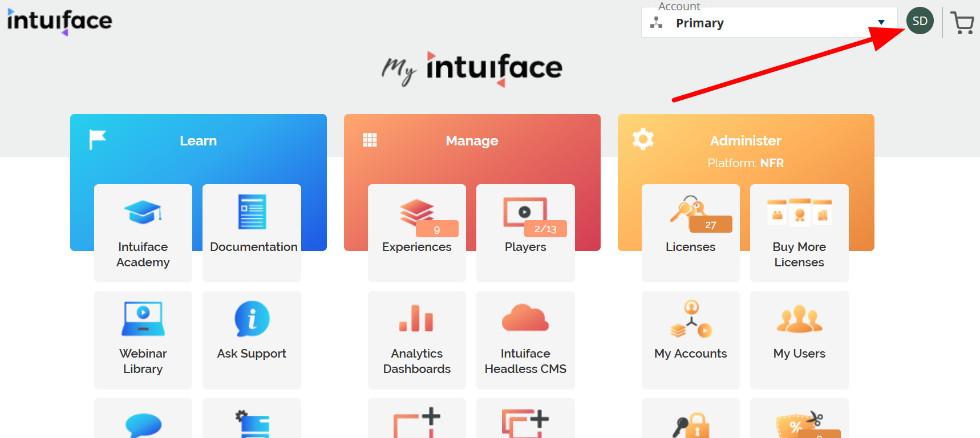Open the Licenses tile

690,233
